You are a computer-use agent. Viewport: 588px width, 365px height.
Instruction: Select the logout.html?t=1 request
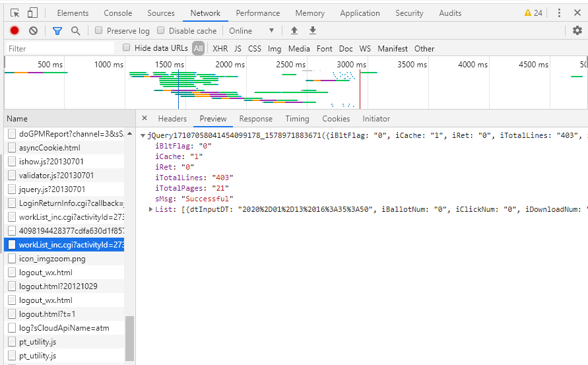[64, 314]
